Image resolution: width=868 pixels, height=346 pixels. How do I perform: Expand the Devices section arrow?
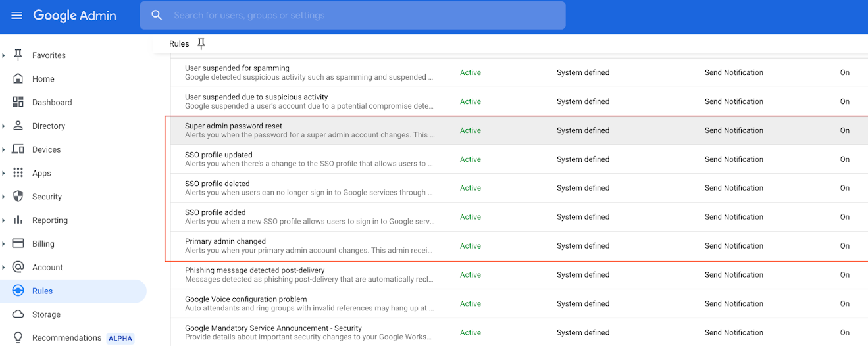(4, 149)
